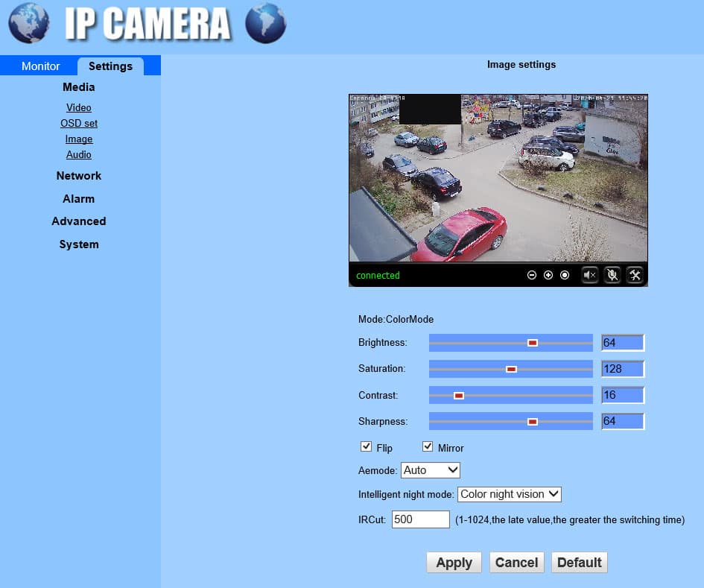Image resolution: width=704 pixels, height=588 pixels.
Task: Click the right globe logo icon
Action: tap(266, 23)
